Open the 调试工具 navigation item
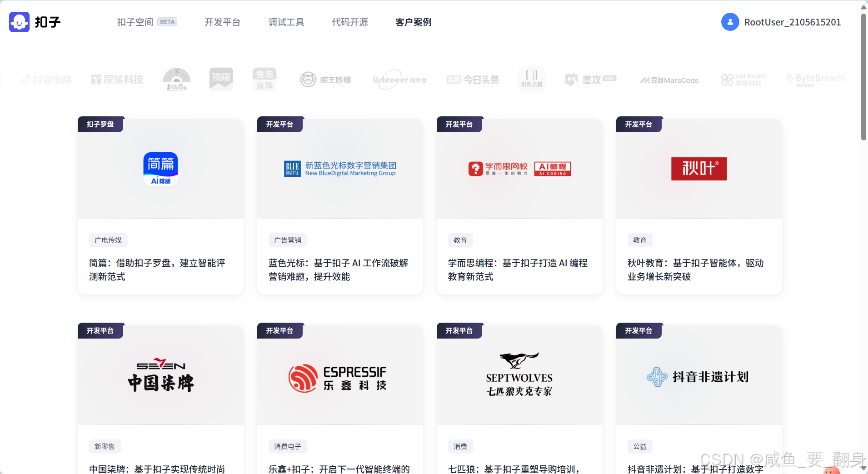The width and height of the screenshot is (868, 474). 286,22
